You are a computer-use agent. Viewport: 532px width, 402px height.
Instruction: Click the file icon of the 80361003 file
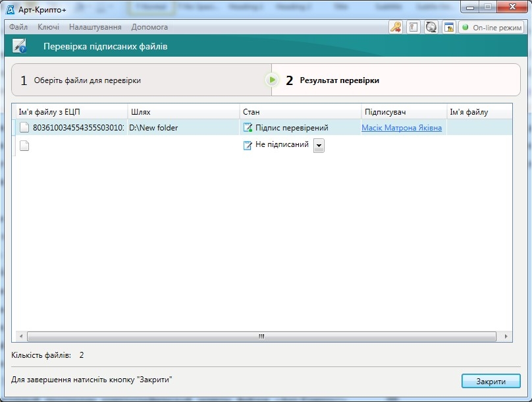(24, 128)
